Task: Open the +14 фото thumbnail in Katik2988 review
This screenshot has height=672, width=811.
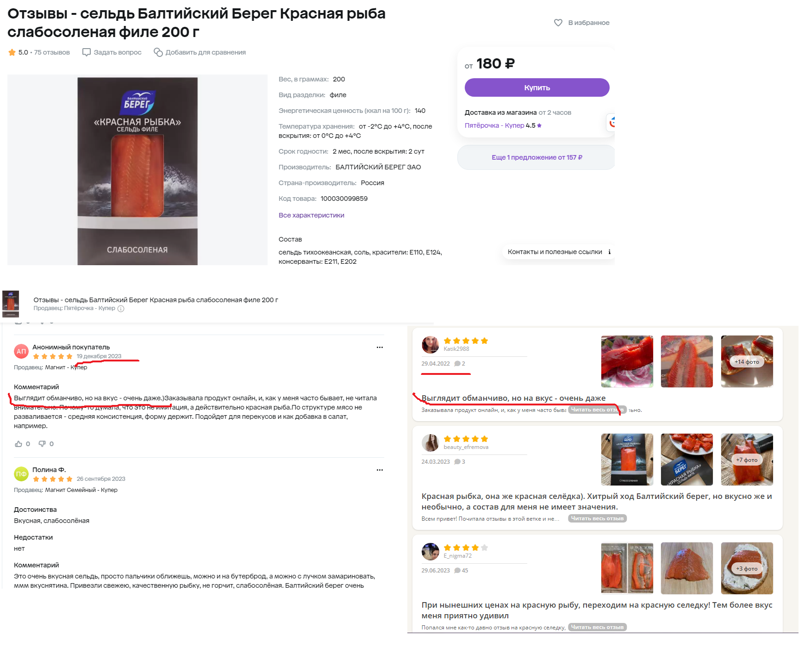Action: (x=747, y=361)
